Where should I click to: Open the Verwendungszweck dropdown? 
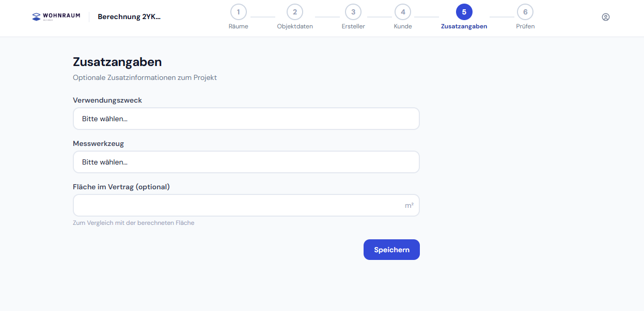[x=246, y=119]
